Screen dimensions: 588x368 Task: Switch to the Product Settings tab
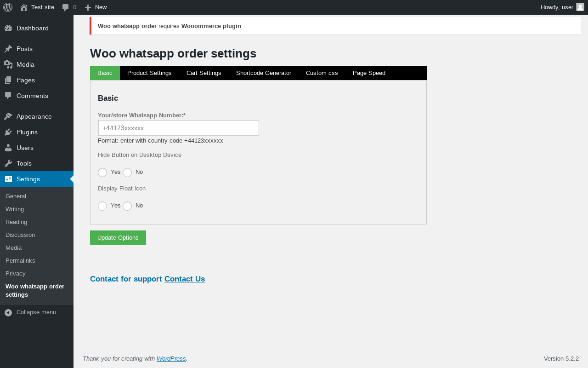(149, 73)
